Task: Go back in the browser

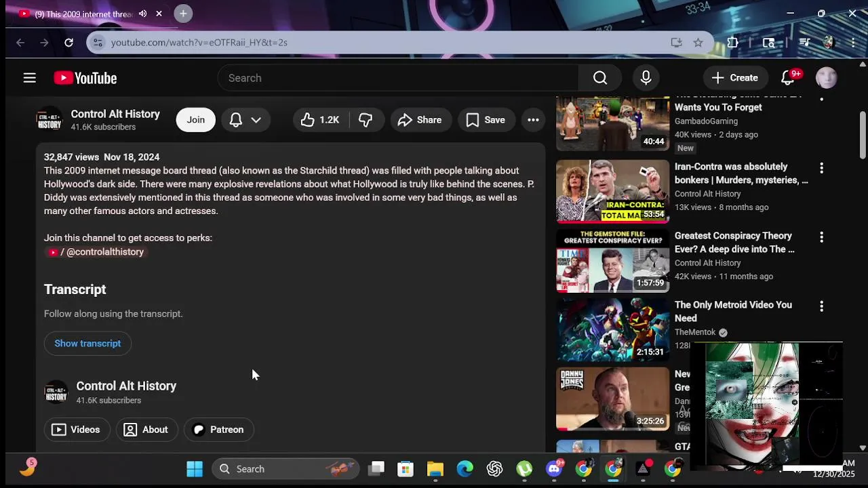Action: point(20,43)
